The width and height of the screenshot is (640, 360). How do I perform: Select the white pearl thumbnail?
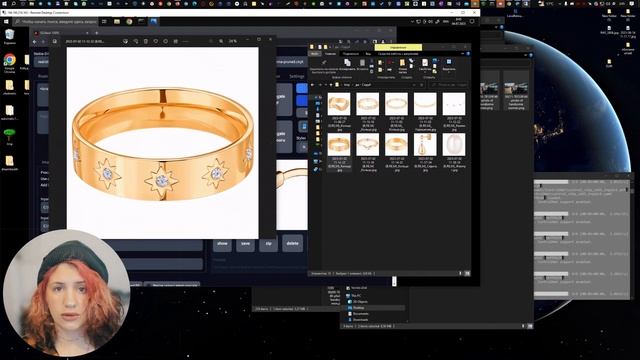point(454,144)
